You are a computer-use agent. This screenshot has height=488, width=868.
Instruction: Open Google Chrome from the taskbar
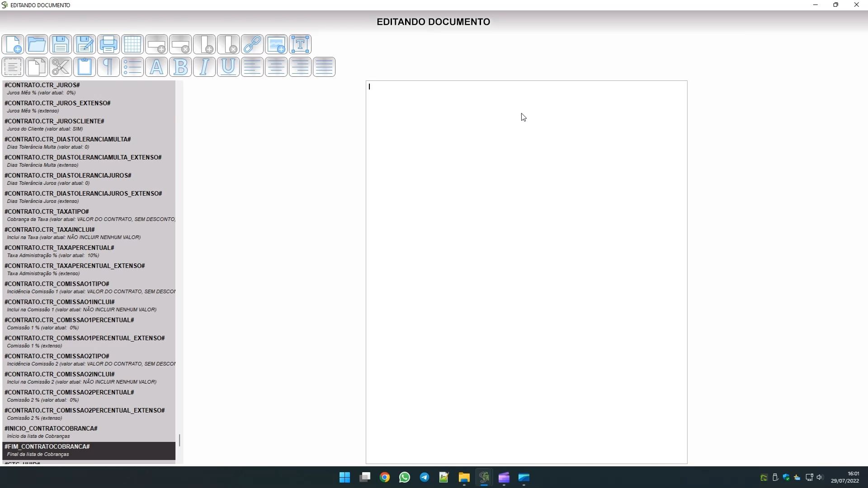coord(385,478)
